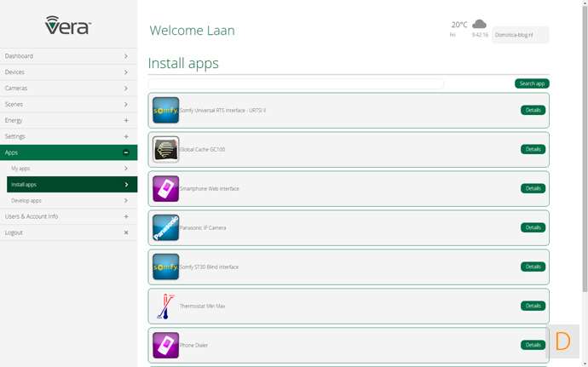Click the Thermostat Min Max thermometer icon
This screenshot has width=588, height=367.
click(x=165, y=307)
